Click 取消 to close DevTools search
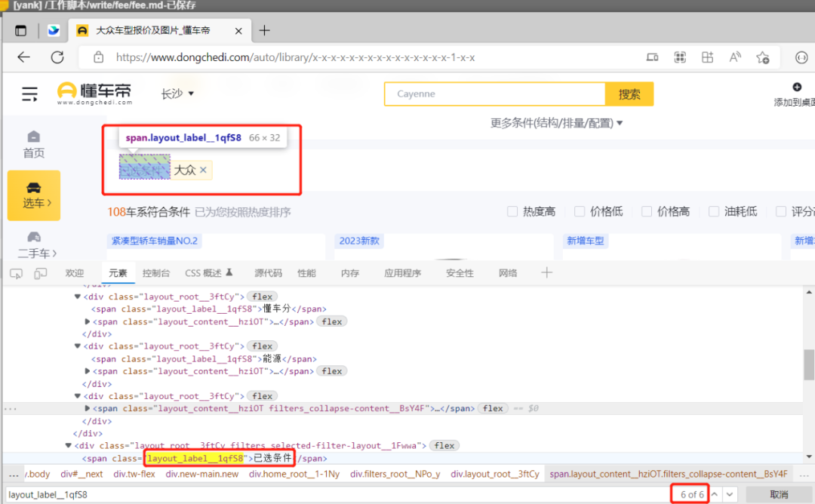The height and width of the screenshot is (504, 815). (779, 494)
